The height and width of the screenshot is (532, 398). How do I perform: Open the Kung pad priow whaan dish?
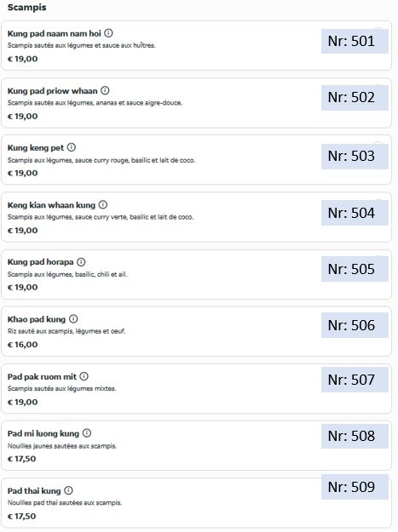tap(52, 91)
